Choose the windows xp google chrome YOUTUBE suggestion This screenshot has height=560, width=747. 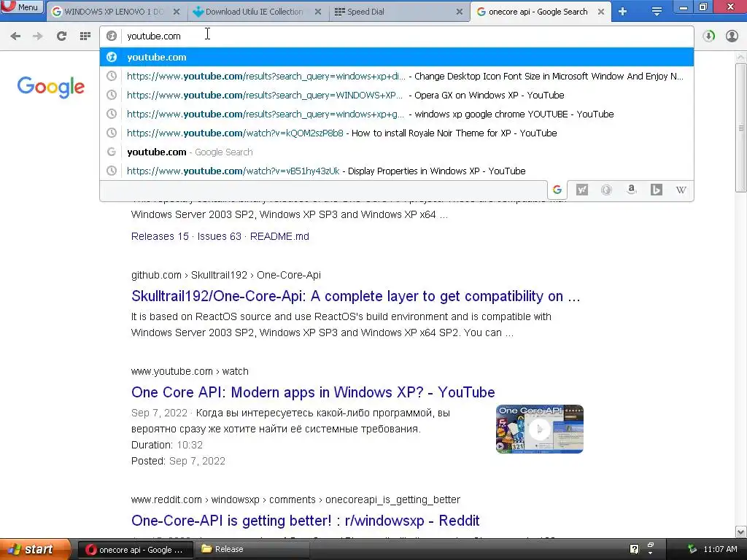click(x=396, y=114)
